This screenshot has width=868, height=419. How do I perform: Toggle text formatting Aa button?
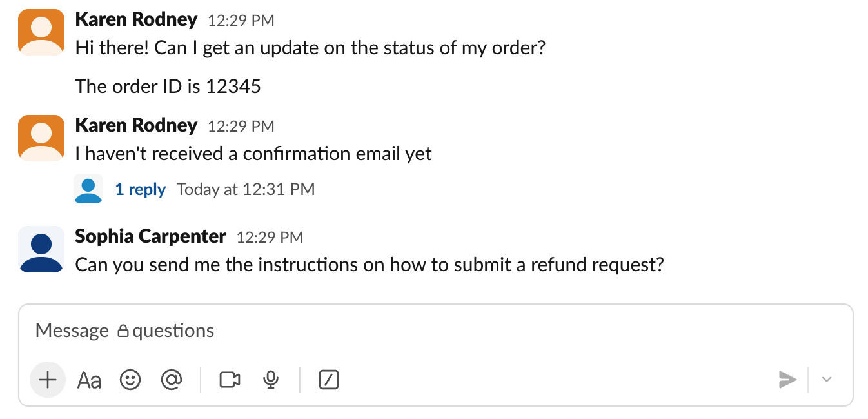(89, 380)
